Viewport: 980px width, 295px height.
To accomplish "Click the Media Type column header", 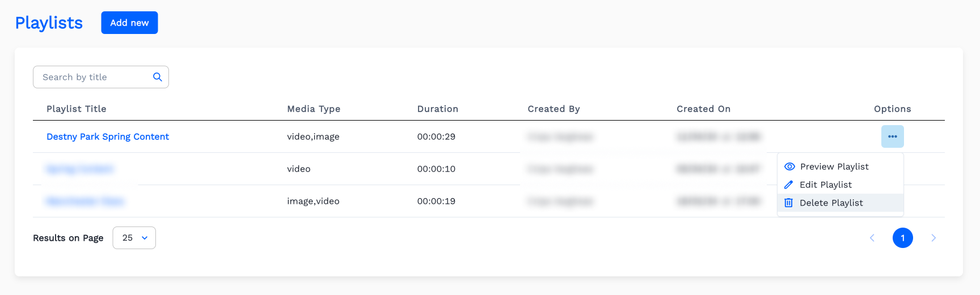I will click(314, 109).
